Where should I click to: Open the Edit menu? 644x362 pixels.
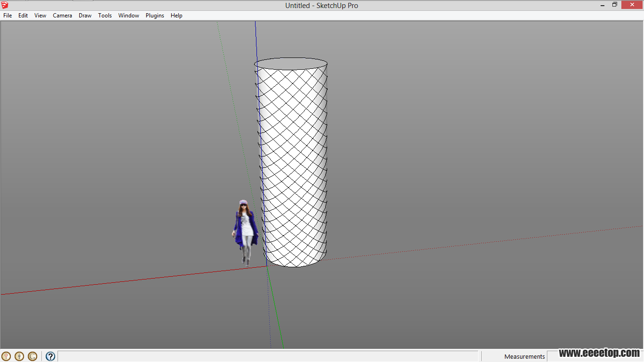point(23,16)
